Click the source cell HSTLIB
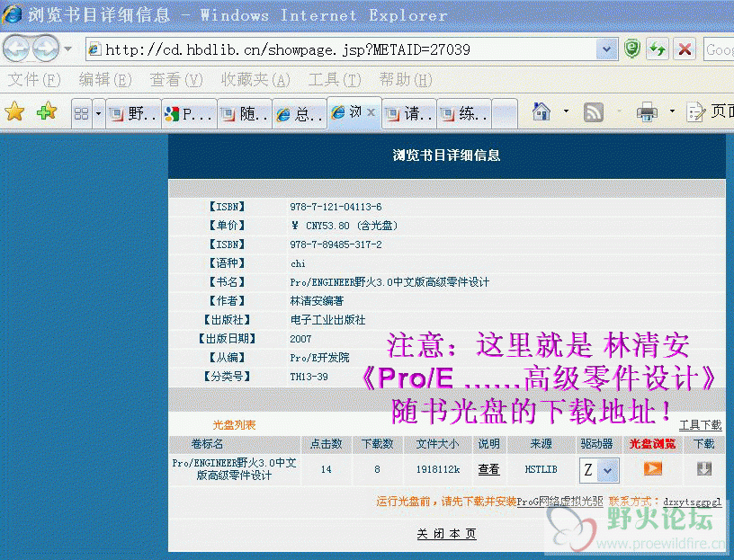 pyautogui.click(x=541, y=469)
